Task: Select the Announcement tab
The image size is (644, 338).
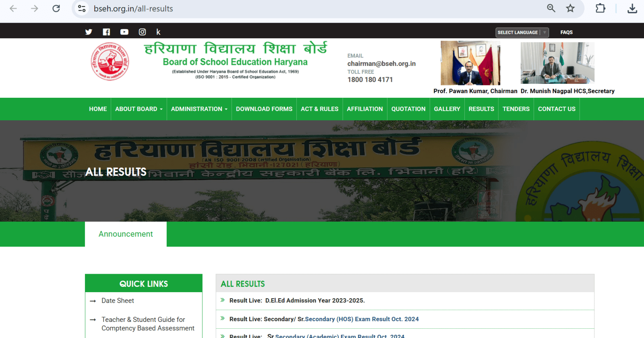Action: click(x=126, y=234)
